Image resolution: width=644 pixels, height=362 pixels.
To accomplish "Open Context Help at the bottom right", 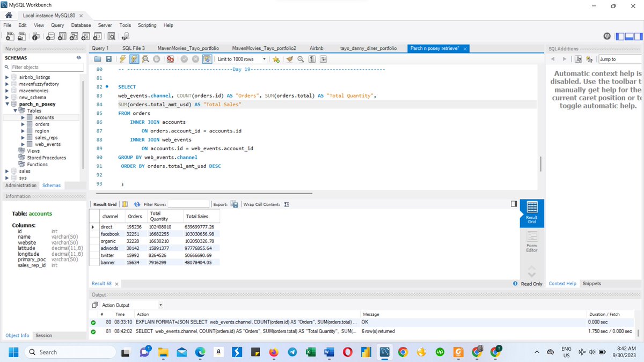I will coord(562,283).
